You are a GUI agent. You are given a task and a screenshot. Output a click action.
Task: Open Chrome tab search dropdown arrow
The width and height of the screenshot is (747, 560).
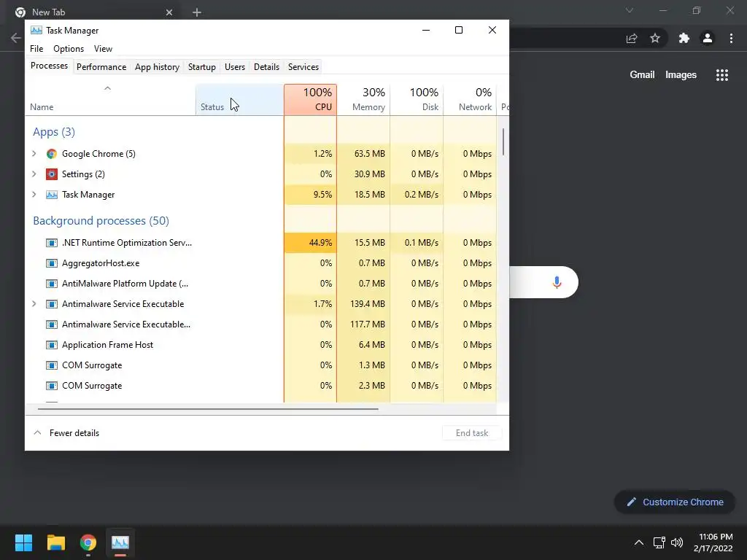[x=630, y=10]
